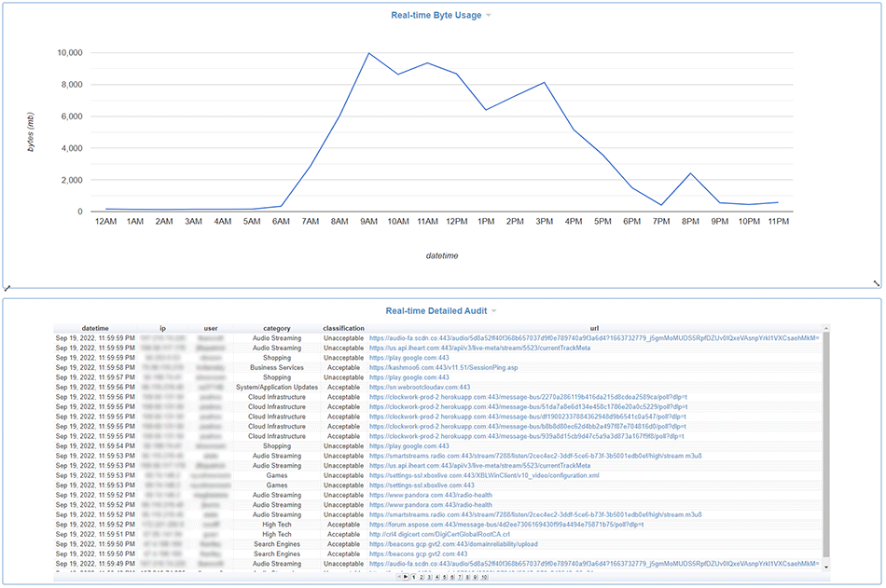Viewport: 886px width, 588px height.
Task: Jump to page 10 of the audit results
Action: tap(483, 578)
